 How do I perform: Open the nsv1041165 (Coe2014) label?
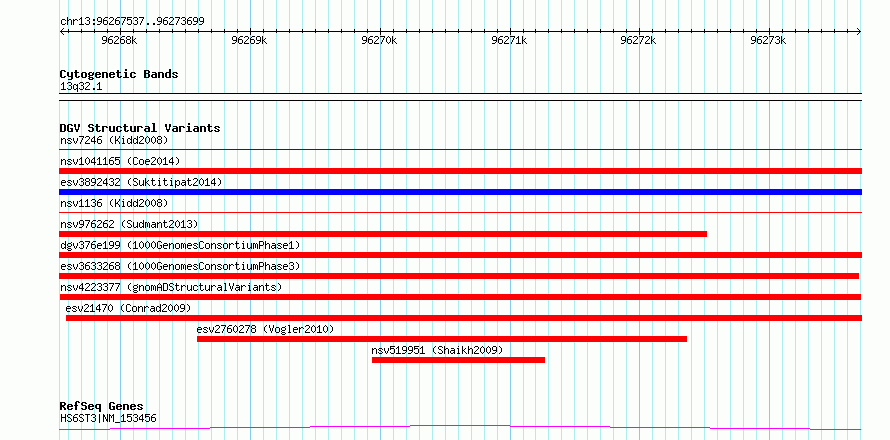120,161
